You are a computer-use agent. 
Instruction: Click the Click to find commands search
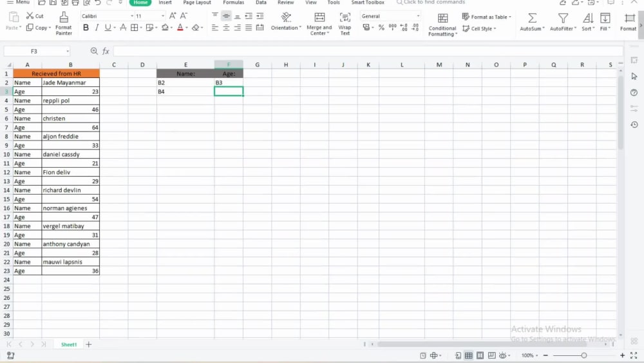431,3
